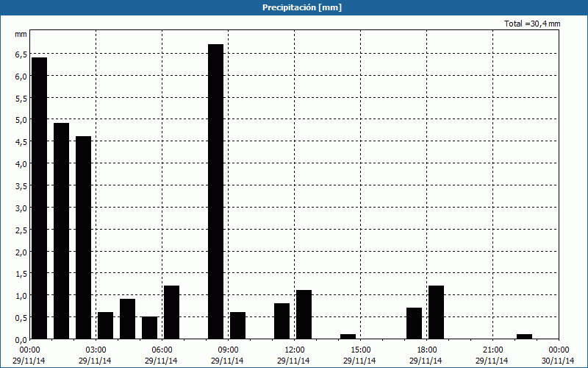The image size is (588, 368).
Task: Select the 00:00 bar reaching 6,4 mm
Action: tap(40, 198)
